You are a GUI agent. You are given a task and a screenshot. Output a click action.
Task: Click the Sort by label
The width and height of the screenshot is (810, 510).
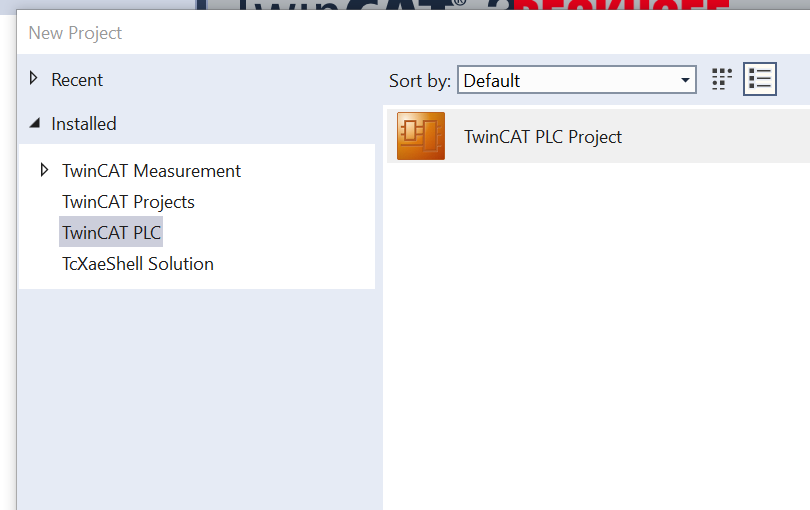click(x=419, y=81)
